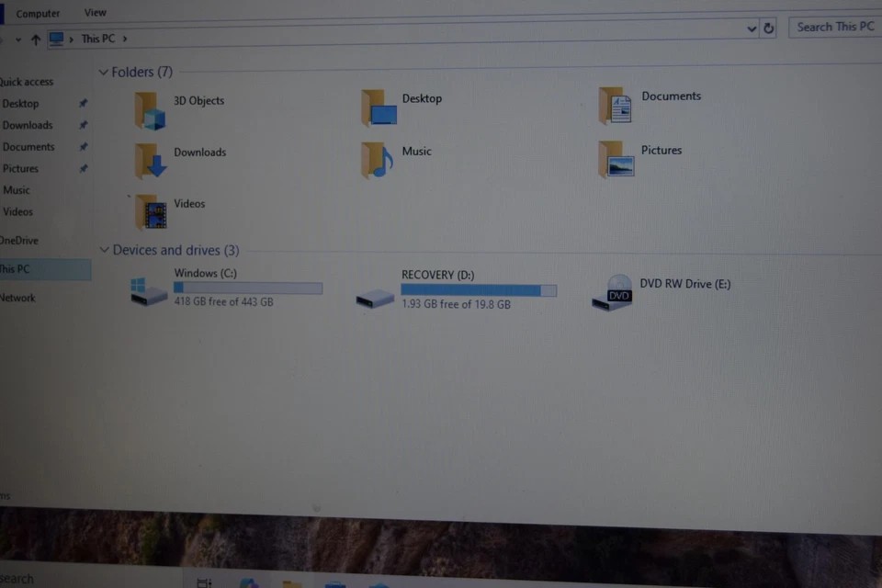This screenshot has height=588, width=882.
Task: Select Quick access in navigation pane
Action: [x=27, y=82]
